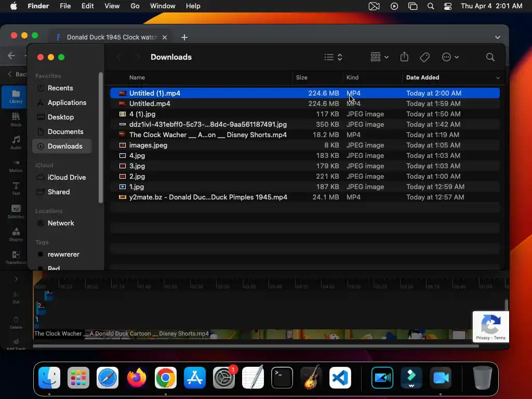Expand the collapsed timeline side panel arrow
This screenshot has height=399, width=532.
point(16,279)
